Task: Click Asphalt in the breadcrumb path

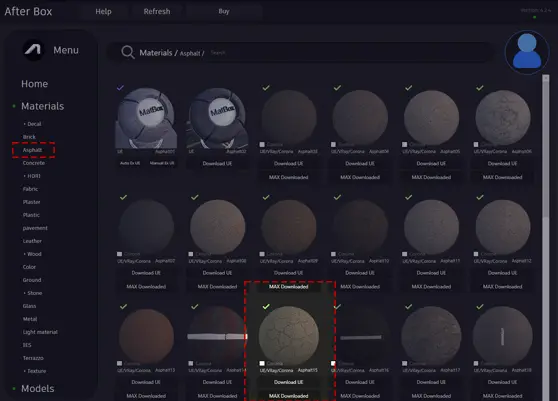Action: pyautogui.click(x=190, y=53)
